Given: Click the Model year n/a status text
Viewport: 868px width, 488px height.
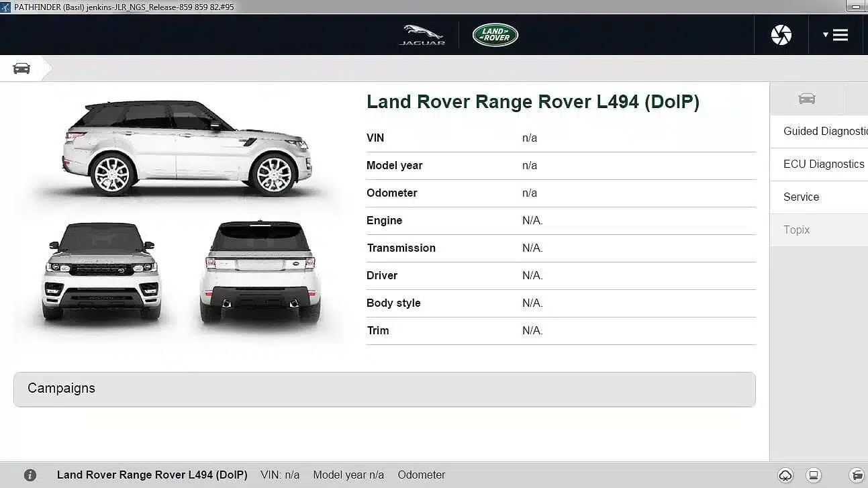Looking at the screenshot, I should coord(348,475).
